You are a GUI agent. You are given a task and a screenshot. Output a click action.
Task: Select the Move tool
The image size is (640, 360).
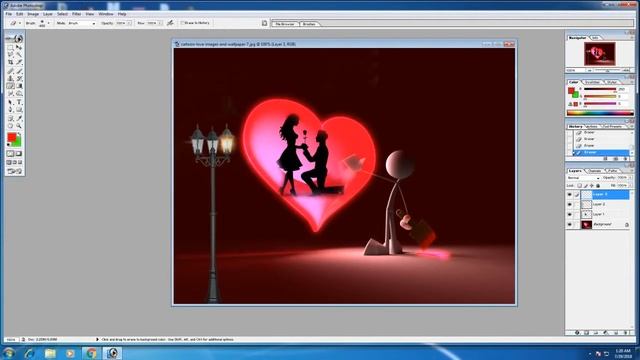pyautogui.click(x=19, y=48)
